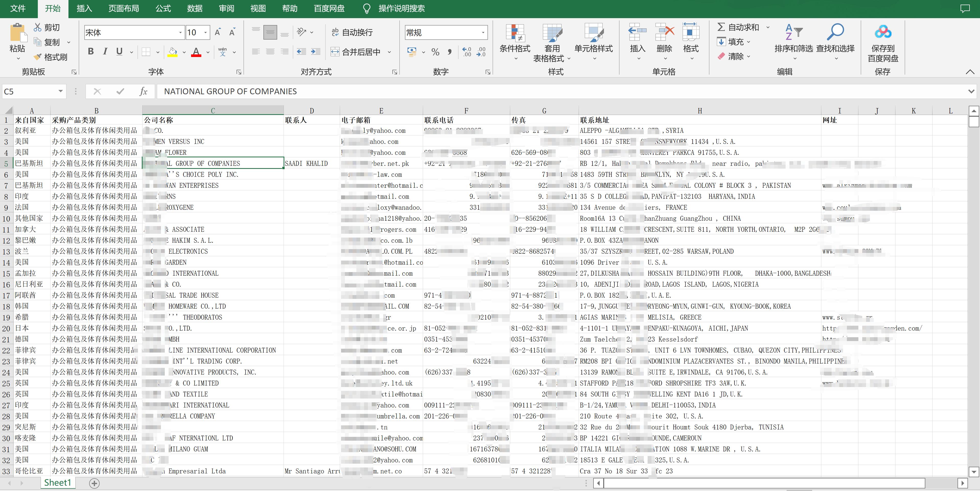Open the 文件 file menu

[x=18, y=8]
